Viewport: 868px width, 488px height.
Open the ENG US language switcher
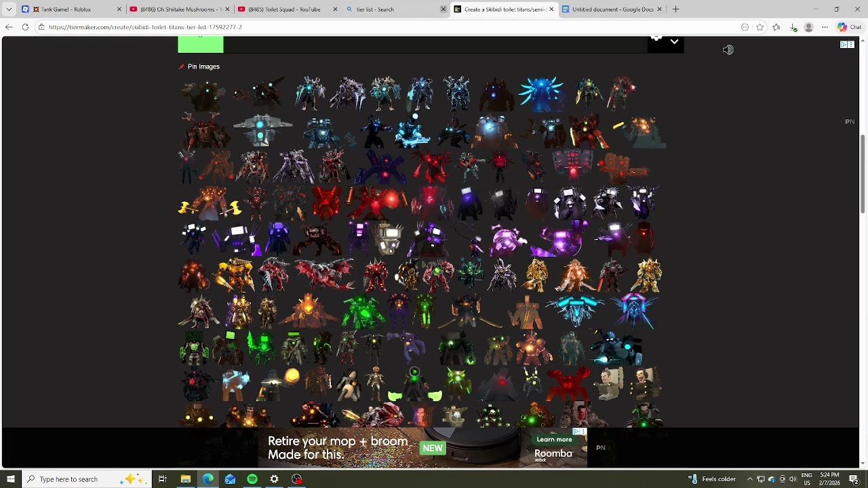(x=807, y=479)
